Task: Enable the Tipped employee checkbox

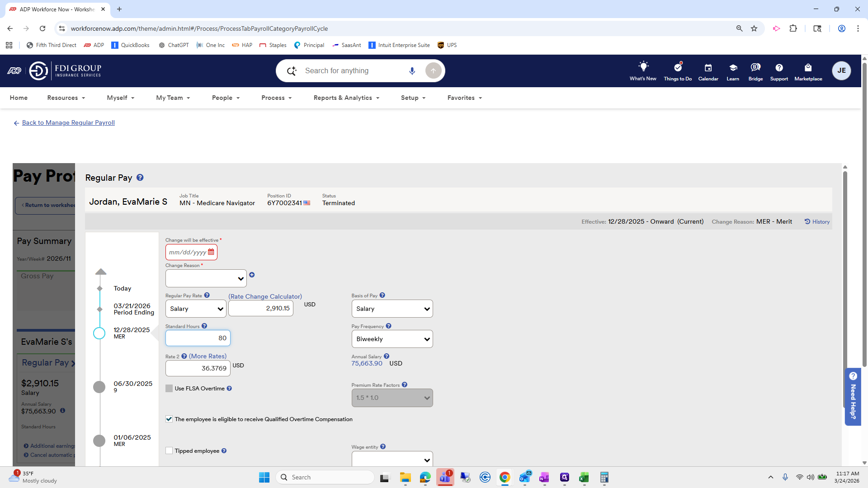Action: (169, 451)
